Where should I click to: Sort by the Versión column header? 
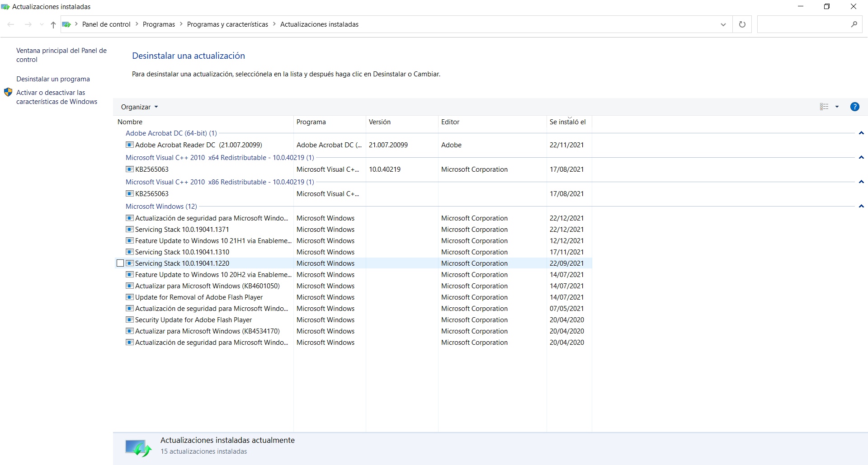point(402,122)
